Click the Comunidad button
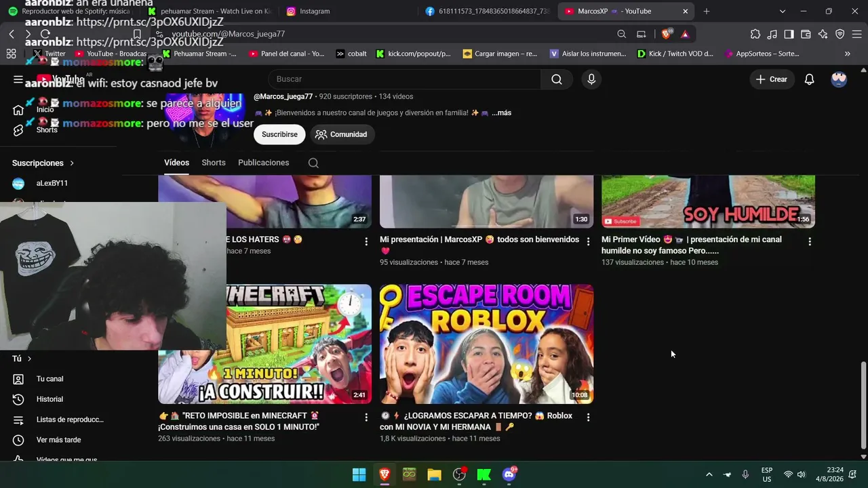The width and height of the screenshot is (868, 488). click(341, 134)
